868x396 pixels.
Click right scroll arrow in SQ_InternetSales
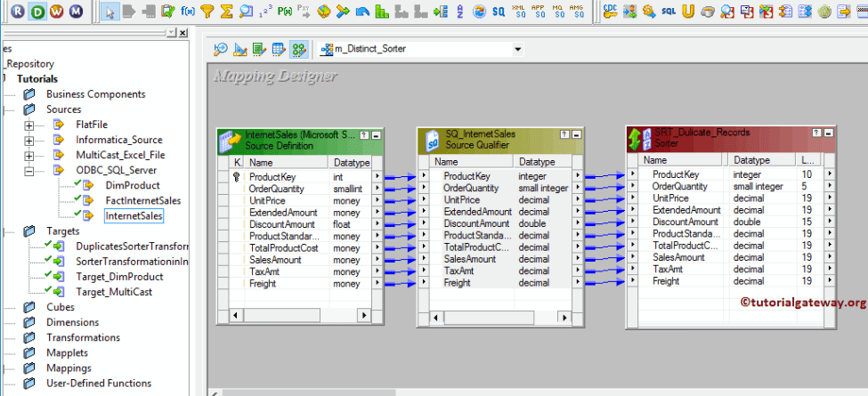pos(564,318)
